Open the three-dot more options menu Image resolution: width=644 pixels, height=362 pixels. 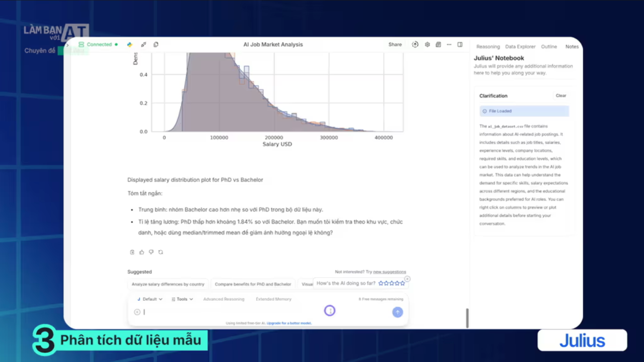449,45
